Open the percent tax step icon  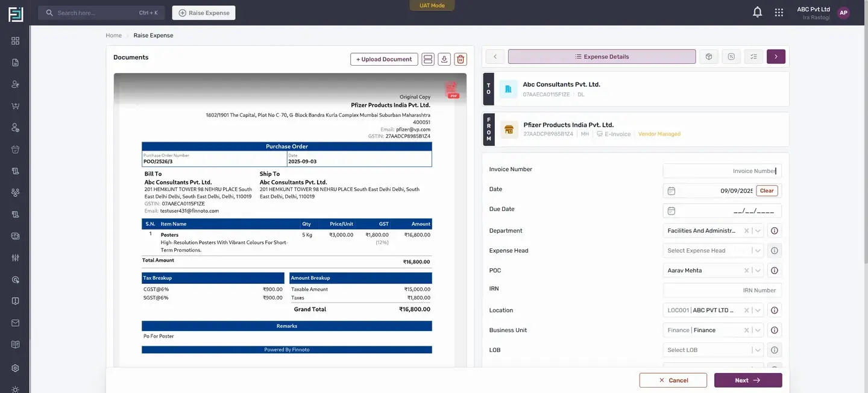click(731, 57)
